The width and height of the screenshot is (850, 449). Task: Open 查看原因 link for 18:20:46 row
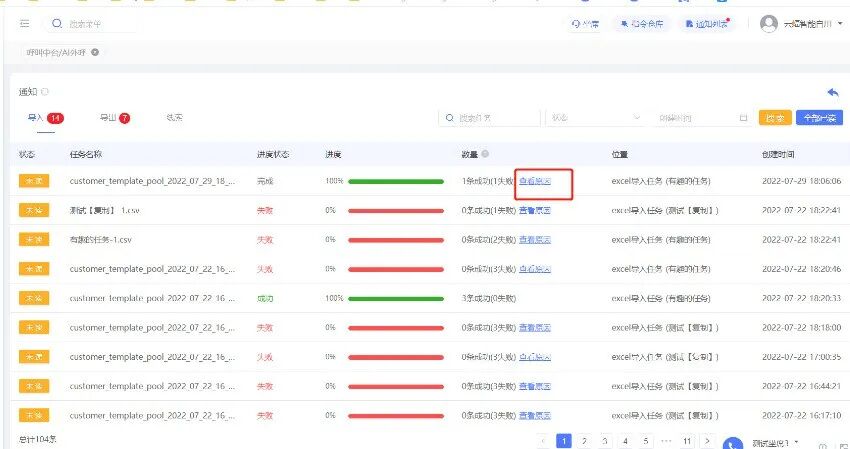535,269
